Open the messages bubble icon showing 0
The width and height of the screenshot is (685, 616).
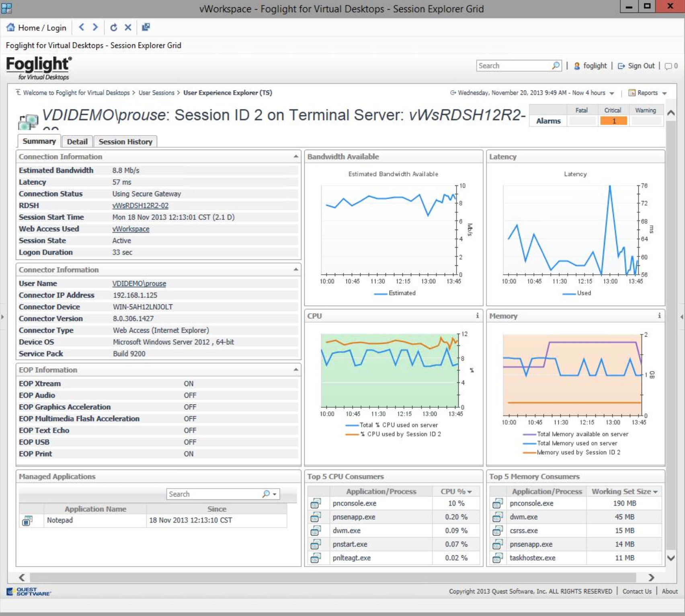(671, 66)
